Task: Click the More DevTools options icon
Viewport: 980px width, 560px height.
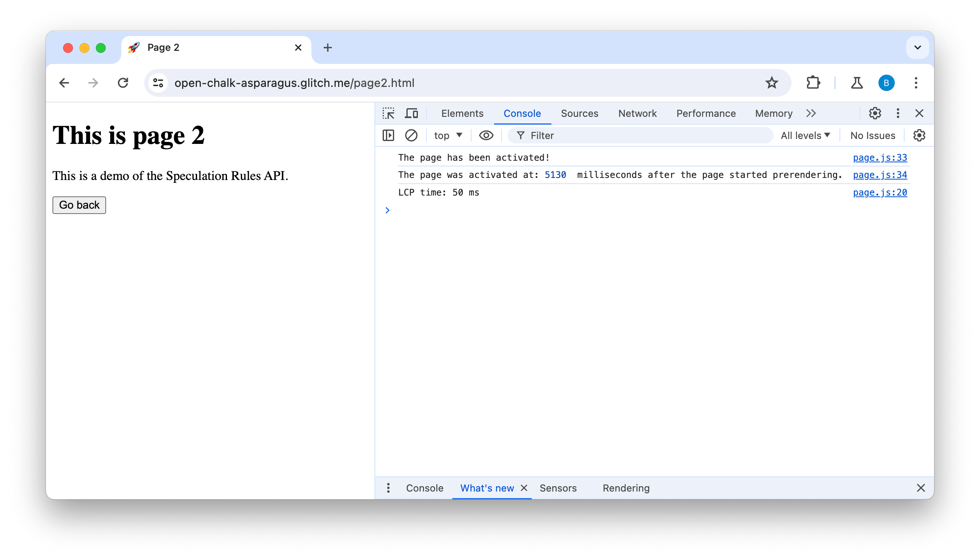Action: point(898,113)
